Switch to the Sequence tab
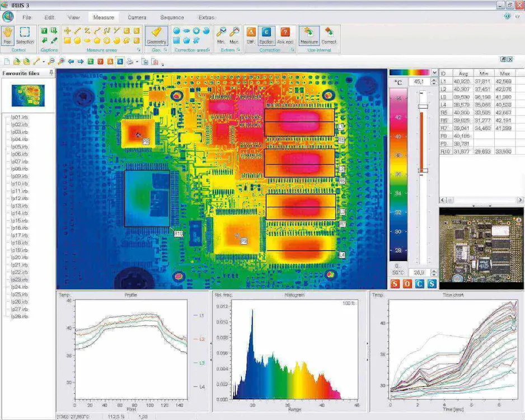 pos(171,17)
